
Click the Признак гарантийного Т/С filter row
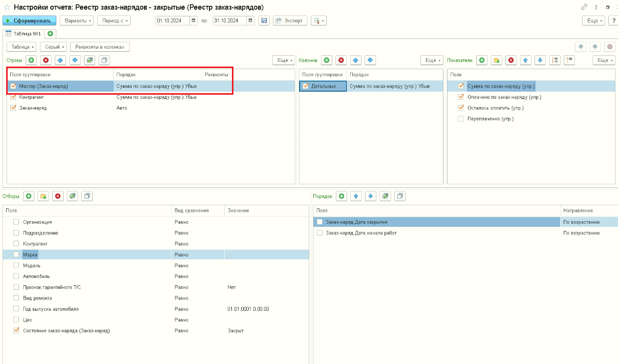pos(156,287)
